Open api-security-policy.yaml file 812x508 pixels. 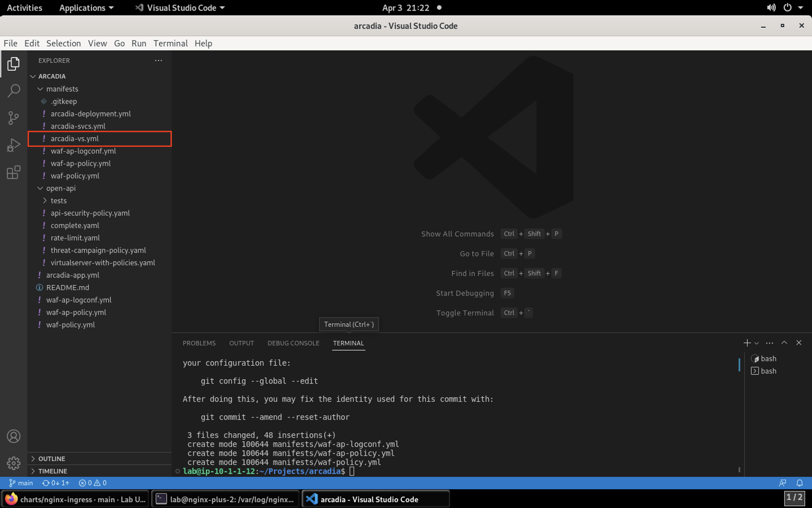pyautogui.click(x=100, y=213)
